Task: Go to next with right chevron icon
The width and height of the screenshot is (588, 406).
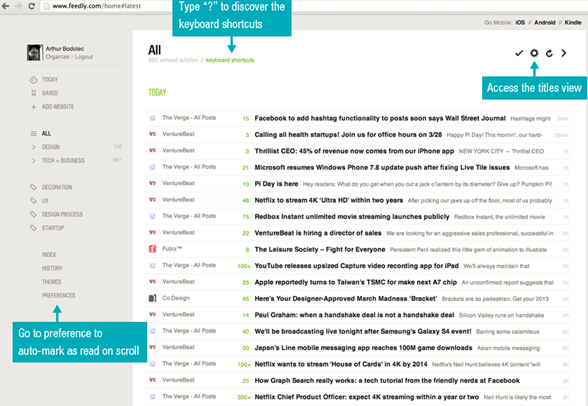Action: click(564, 53)
